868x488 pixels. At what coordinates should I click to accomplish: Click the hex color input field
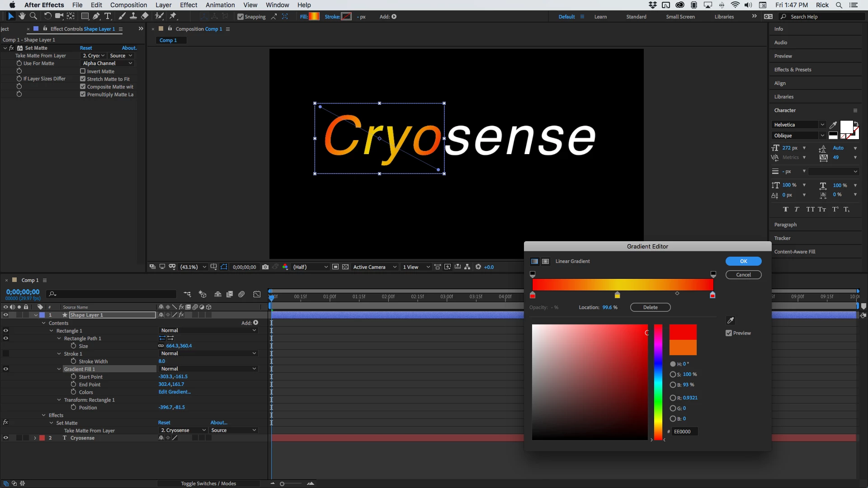click(x=684, y=432)
